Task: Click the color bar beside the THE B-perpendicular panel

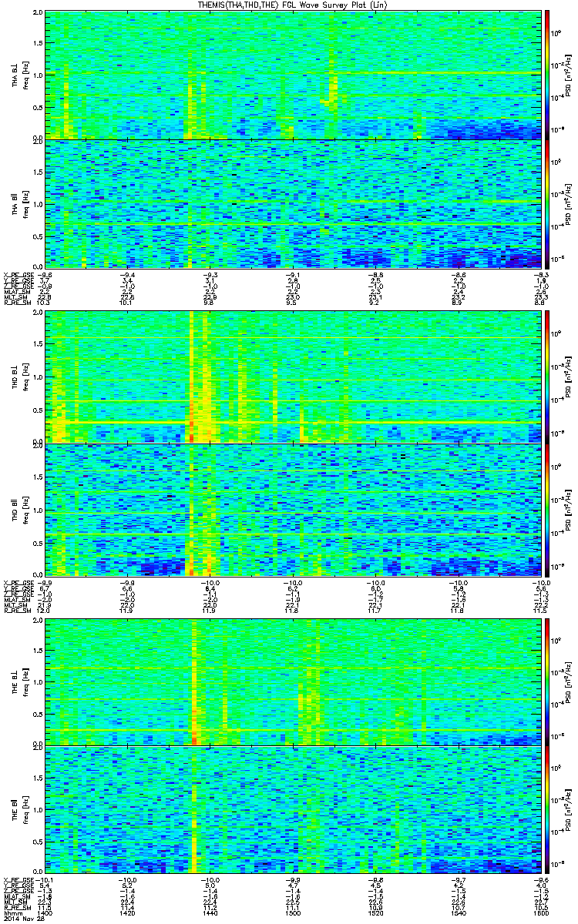Action: pyautogui.click(x=547, y=681)
